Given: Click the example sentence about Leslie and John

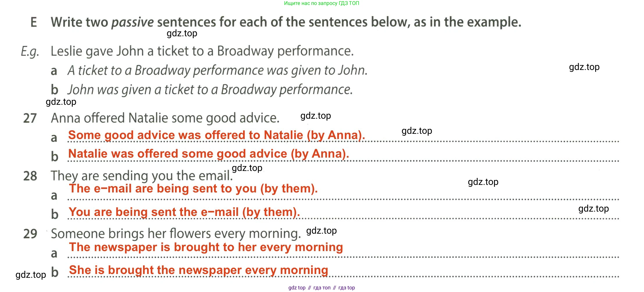Looking at the screenshot, I should tap(202, 51).
